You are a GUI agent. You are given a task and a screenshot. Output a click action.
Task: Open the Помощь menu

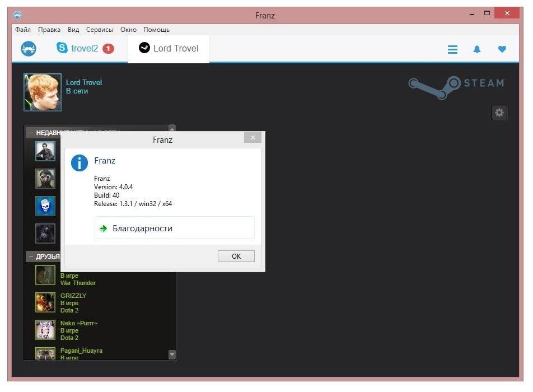156,30
